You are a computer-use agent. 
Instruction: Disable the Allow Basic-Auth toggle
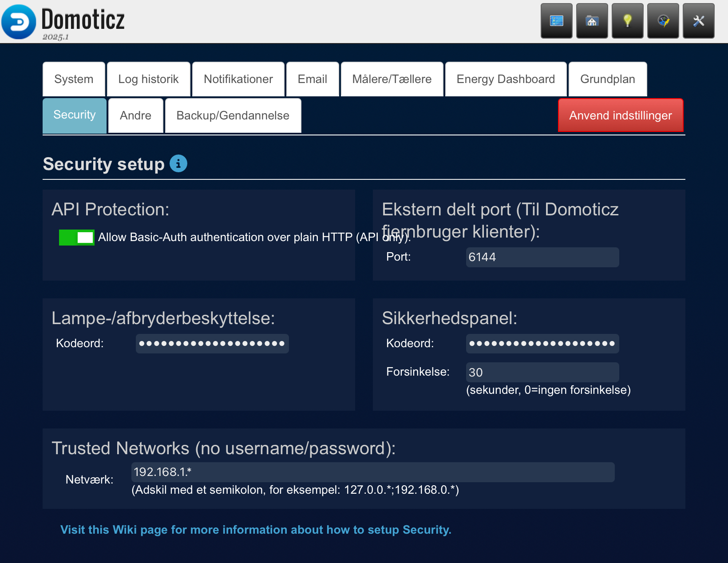pyautogui.click(x=77, y=238)
